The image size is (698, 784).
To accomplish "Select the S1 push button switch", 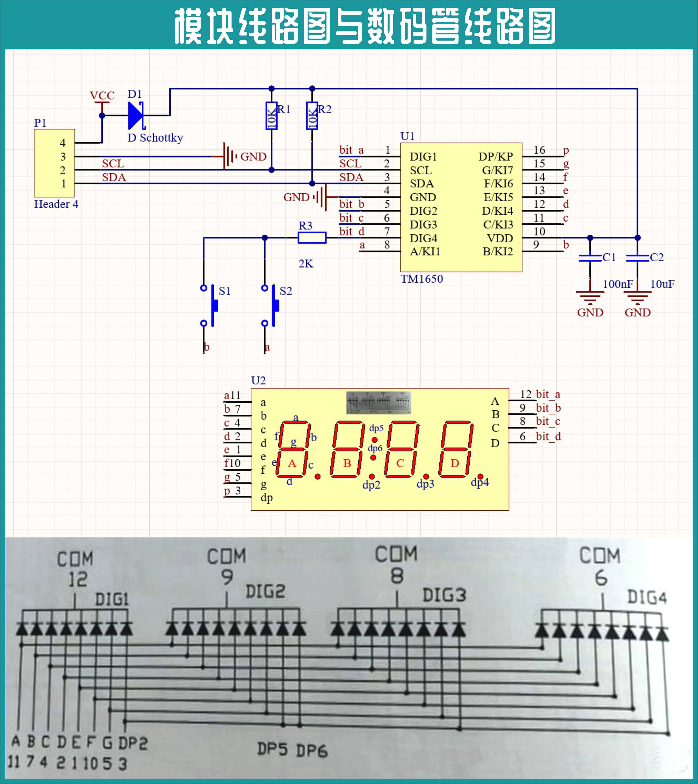I will pos(213,305).
